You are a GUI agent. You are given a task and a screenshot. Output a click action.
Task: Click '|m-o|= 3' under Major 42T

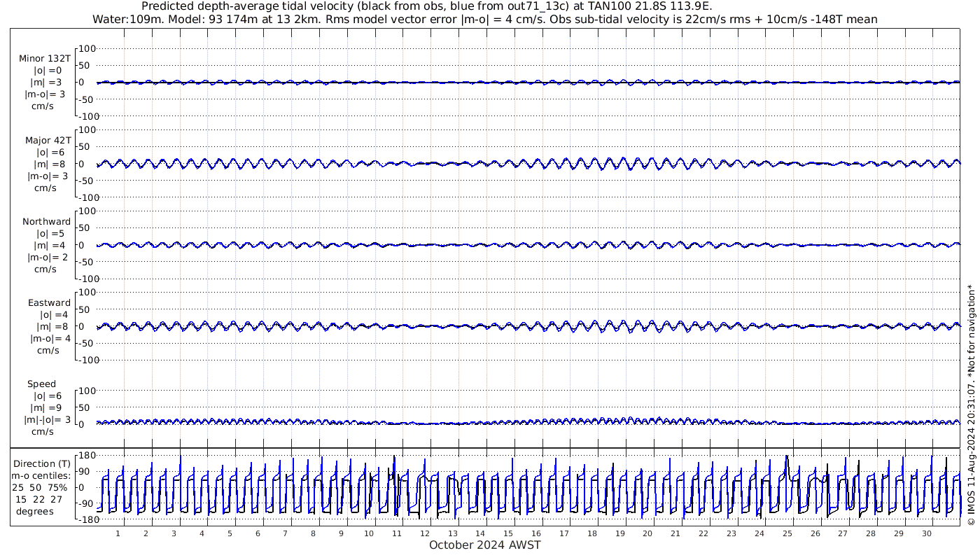(x=46, y=176)
